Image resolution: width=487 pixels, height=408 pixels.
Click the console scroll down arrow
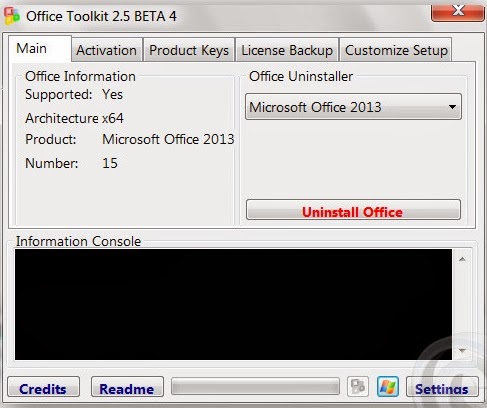[x=462, y=350]
